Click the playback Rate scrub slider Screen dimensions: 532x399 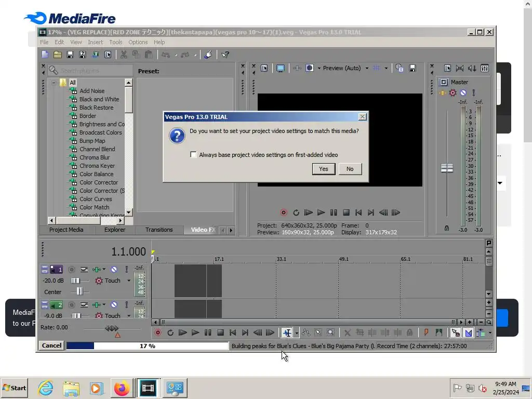(112, 328)
